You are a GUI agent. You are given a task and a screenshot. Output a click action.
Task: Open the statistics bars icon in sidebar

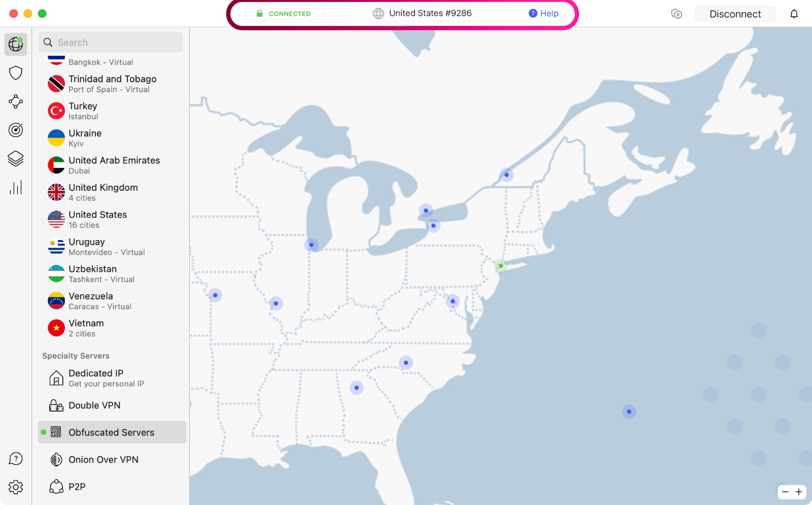[16, 187]
